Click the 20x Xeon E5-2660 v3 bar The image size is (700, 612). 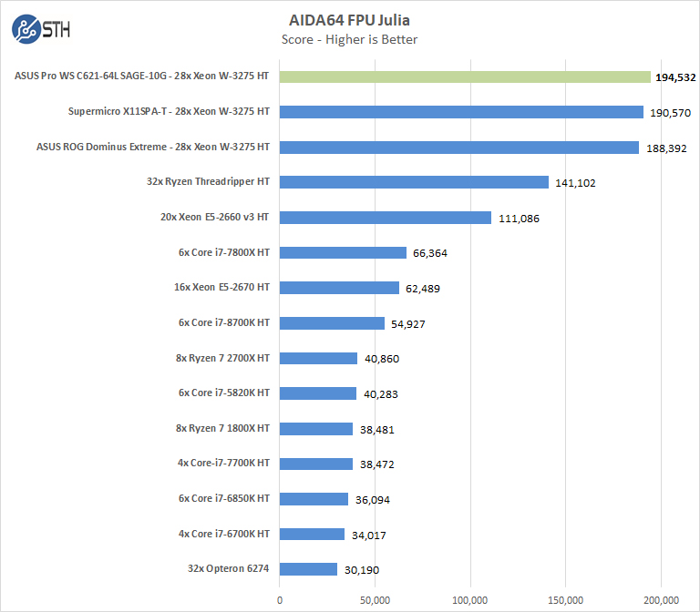click(x=386, y=218)
